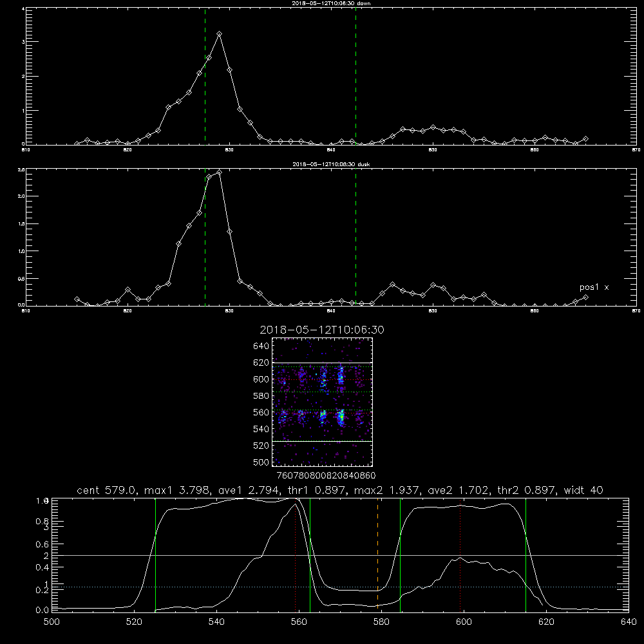Click 'cent 579.0' in the stats line
Screen dimensions: 644x644
click(x=108, y=490)
